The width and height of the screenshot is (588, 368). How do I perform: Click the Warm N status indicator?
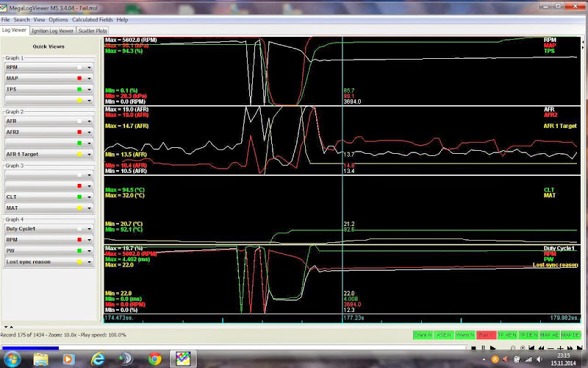pyautogui.click(x=465, y=335)
